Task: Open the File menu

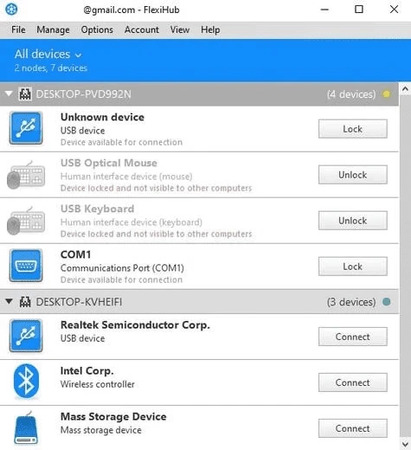Action: tap(18, 30)
